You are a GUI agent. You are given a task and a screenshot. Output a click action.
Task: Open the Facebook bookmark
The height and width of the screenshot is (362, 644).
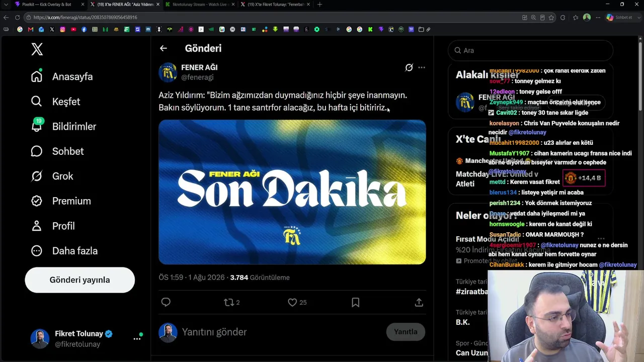point(84,29)
